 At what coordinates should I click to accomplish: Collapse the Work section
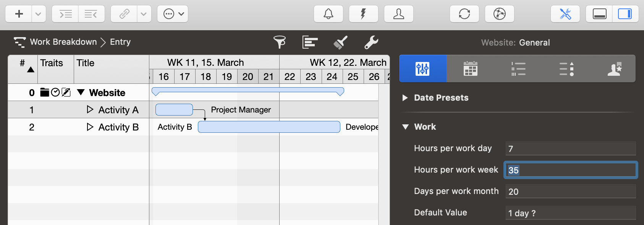(405, 127)
